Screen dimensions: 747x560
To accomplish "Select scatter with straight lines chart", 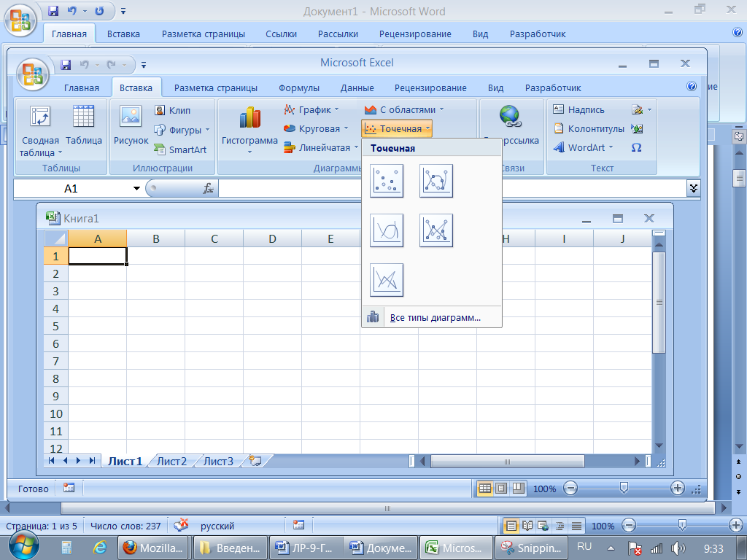I will 387,280.
